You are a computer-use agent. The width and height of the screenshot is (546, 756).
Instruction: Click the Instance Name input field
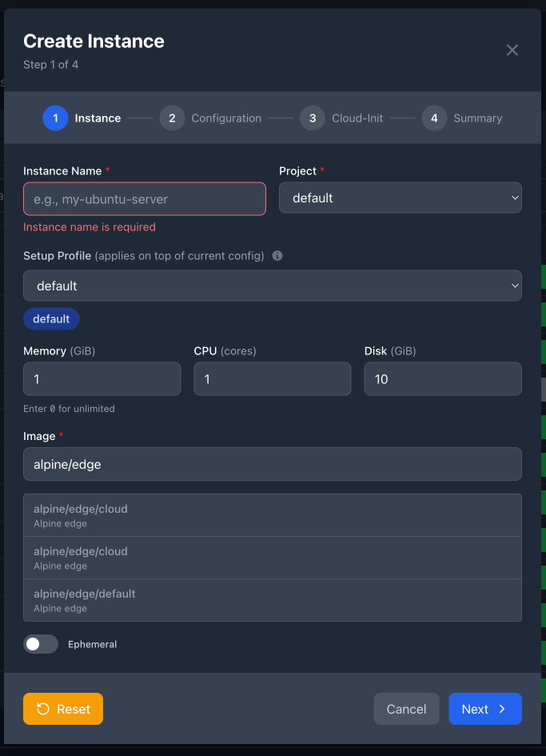point(145,198)
